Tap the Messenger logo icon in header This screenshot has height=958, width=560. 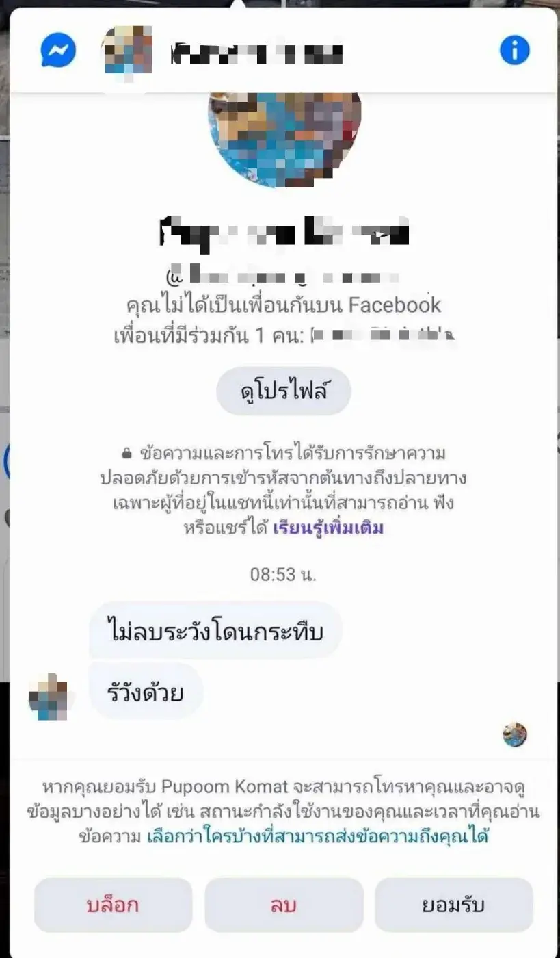(x=58, y=51)
